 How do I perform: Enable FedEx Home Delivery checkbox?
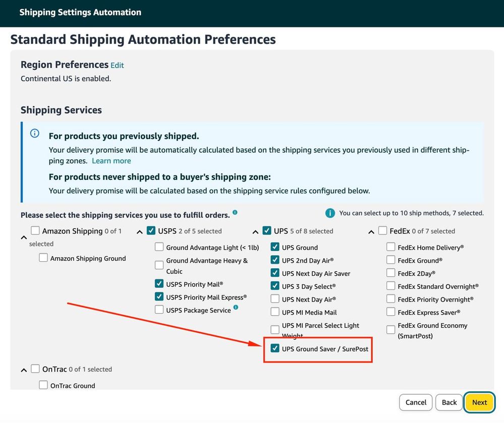(x=391, y=247)
